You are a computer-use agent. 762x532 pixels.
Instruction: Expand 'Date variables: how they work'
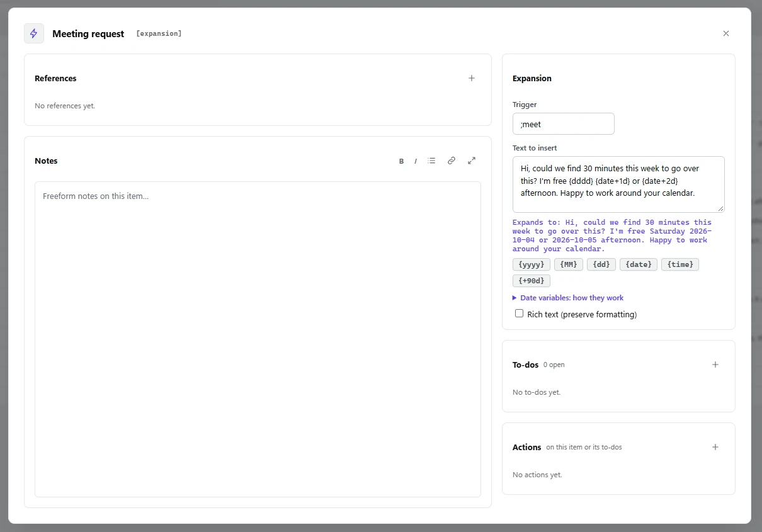[x=568, y=298]
